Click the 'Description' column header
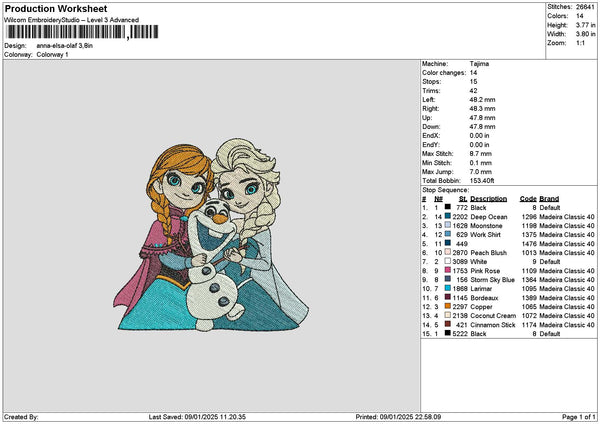Image resolution: width=600 pixels, height=424 pixels. pos(488,199)
